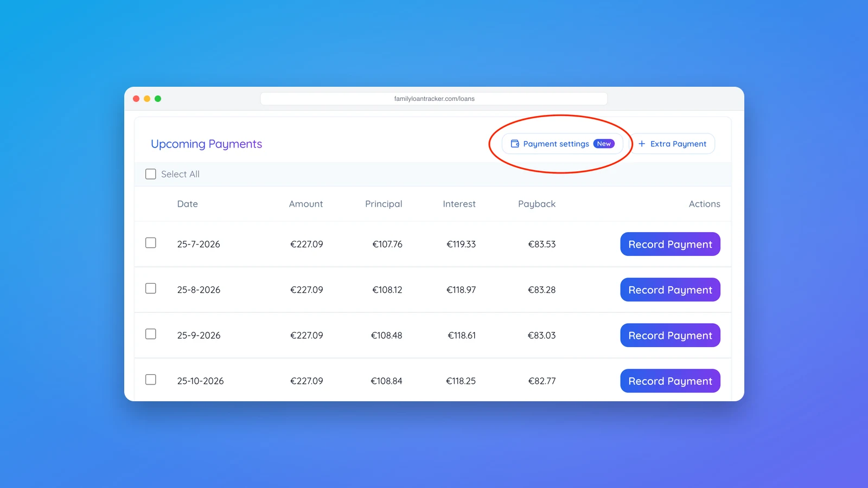Click the €108.12 principal value
The width and height of the screenshot is (868, 488).
pyautogui.click(x=387, y=290)
